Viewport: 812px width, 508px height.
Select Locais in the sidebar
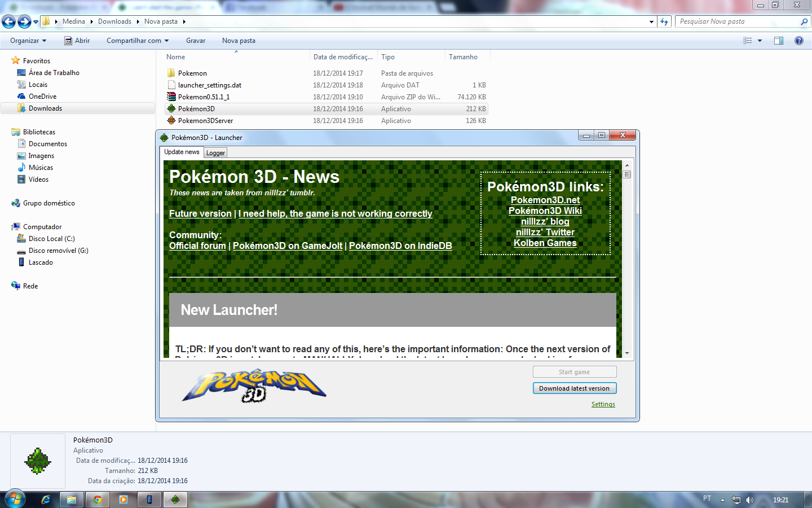[38, 85]
